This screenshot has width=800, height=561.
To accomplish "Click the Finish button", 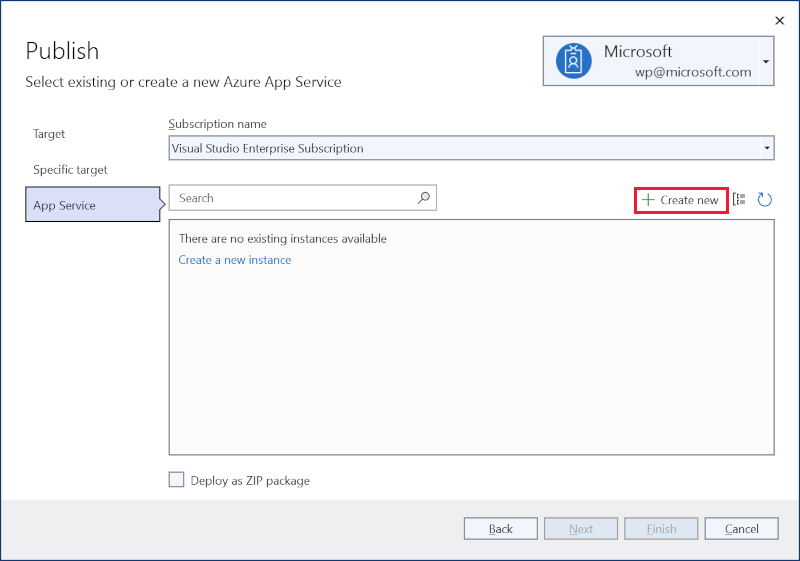I will click(661, 529).
